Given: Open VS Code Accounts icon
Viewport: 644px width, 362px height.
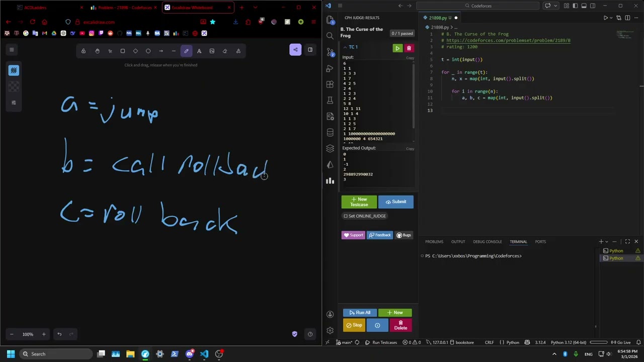Looking at the screenshot, I should (330, 314).
